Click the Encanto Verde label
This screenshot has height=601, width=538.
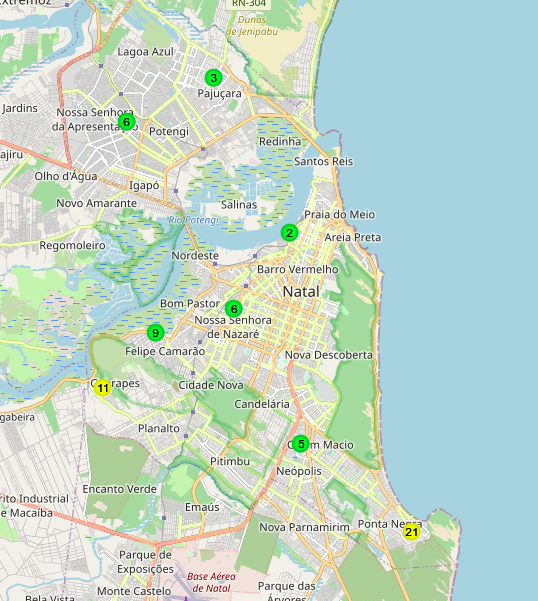[x=120, y=489]
